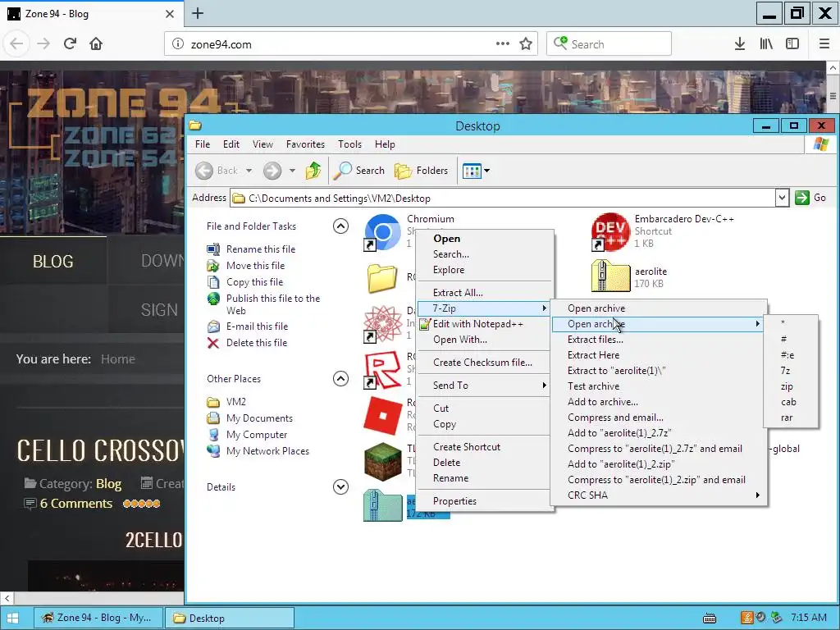Toggle the Explorer Folders pane button
Screen dimensions: 840x630
click(x=421, y=171)
